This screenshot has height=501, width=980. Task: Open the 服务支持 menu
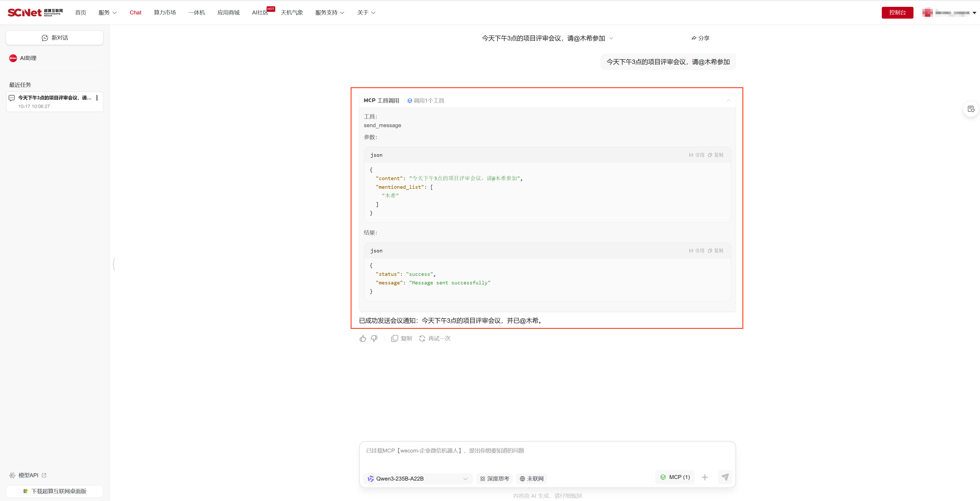(329, 13)
